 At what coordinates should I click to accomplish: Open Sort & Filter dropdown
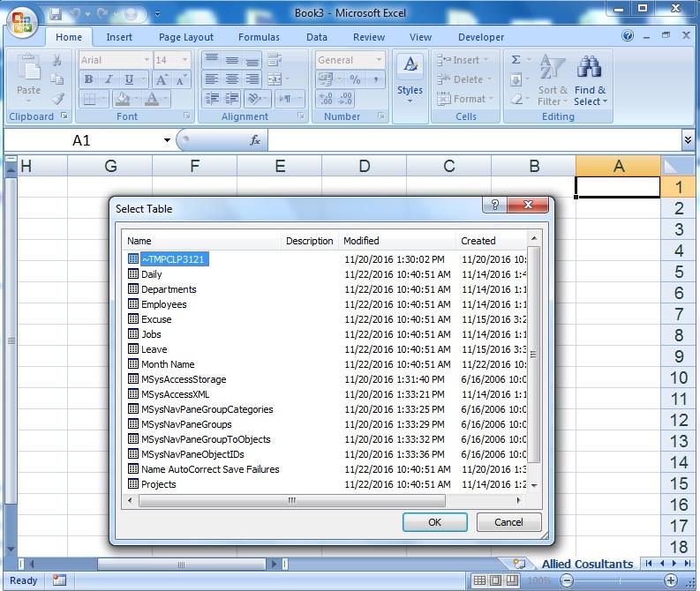click(553, 80)
